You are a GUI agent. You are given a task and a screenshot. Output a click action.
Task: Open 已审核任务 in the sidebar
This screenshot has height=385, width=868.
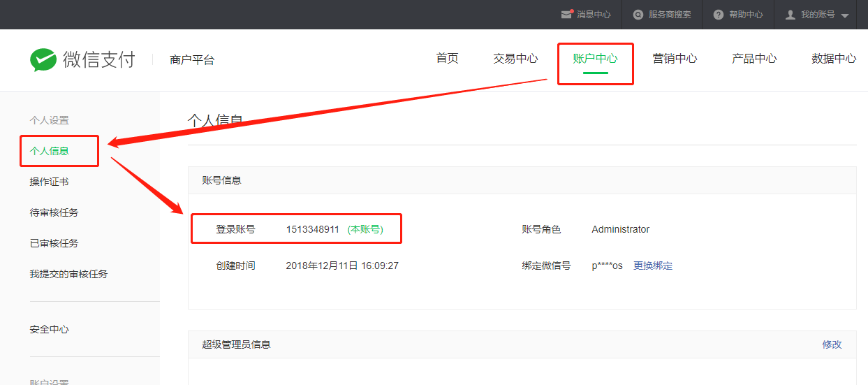tap(54, 243)
